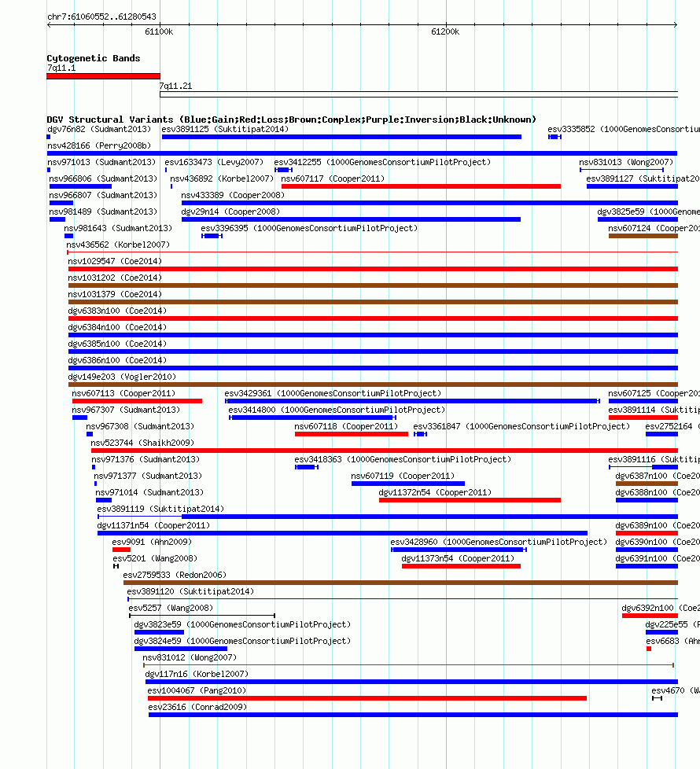Screen dimensions: 700x769
Task: Click esv3891120 (Suktitipat2014) label
Action: click(190, 591)
